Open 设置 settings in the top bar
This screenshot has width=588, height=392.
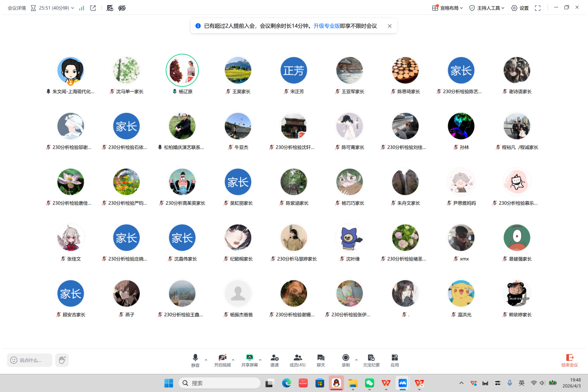pos(520,8)
